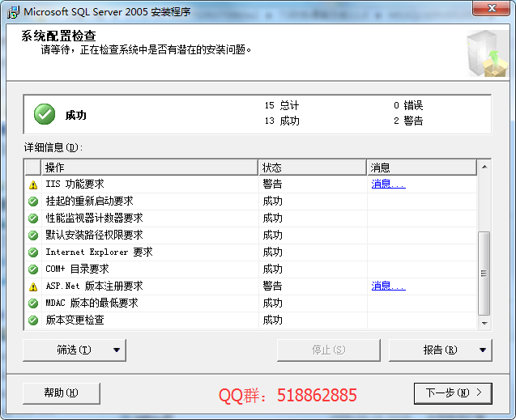Image resolution: width=516 pixels, height=420 pixels.
Task: Select the row 默认安装路径权限要求
Action: (x=251, y=235)
